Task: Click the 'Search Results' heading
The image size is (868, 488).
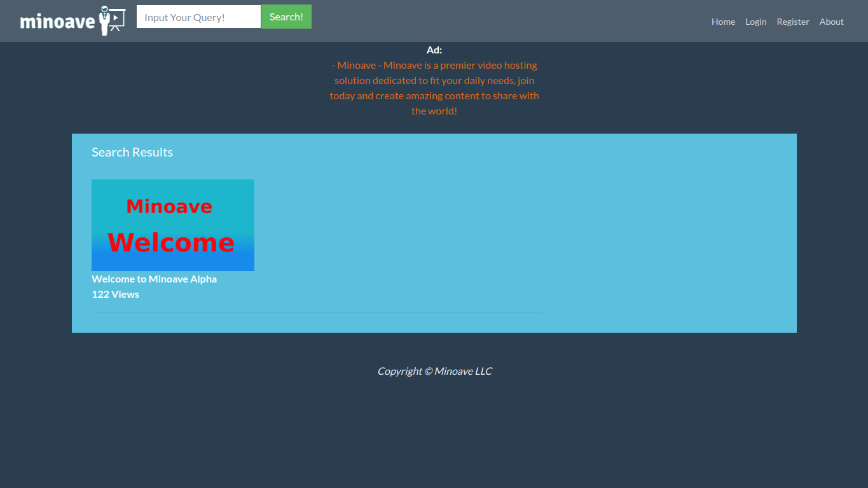Action: [x=132, y=152]
